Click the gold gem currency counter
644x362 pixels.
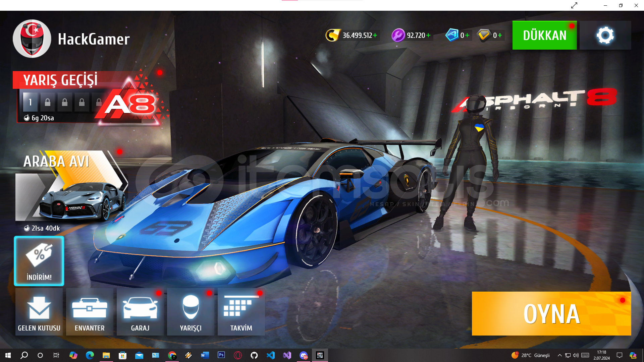coord(490,35)
